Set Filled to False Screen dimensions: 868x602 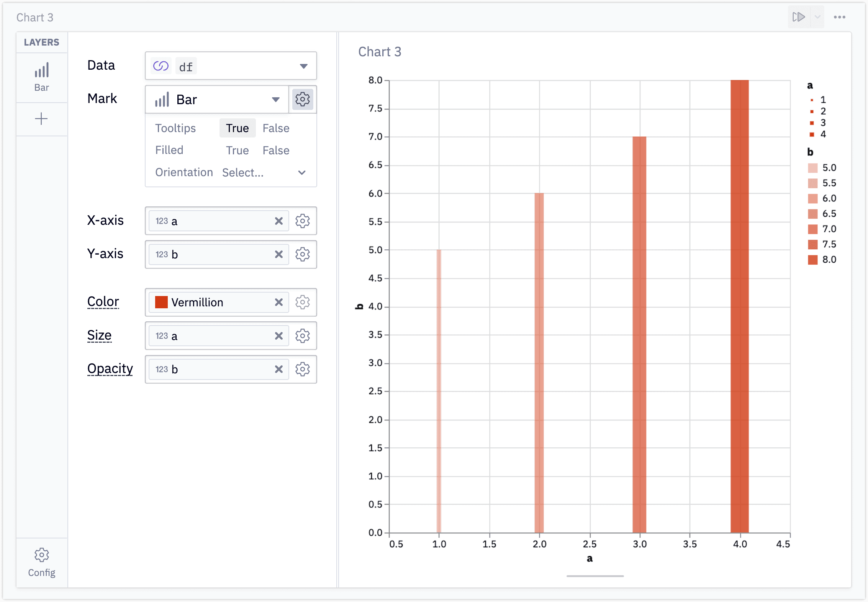276,150
